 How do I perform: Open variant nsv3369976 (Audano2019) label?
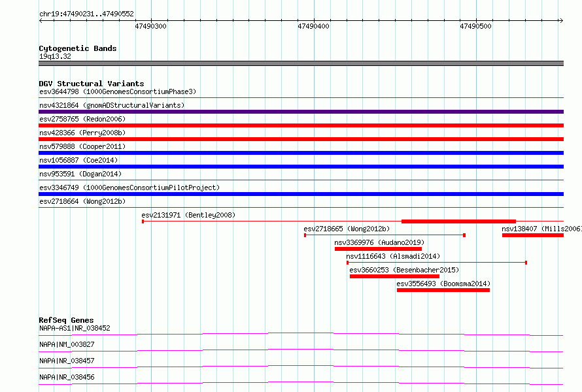[x=379, y=242]
